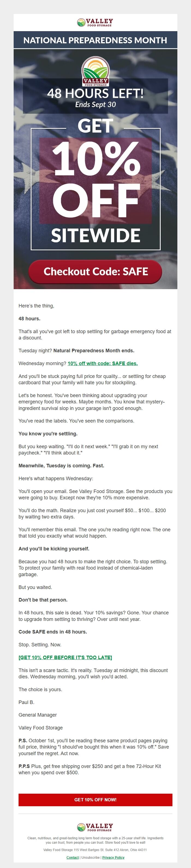Viewport: 191px width, 868px height.
Task: Click the "48 HOURS LEFT!" headline
Action: point(95,93)
